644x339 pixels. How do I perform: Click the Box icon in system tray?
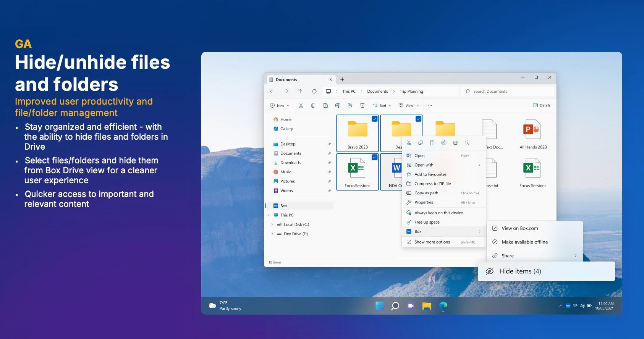coord(568,306)
